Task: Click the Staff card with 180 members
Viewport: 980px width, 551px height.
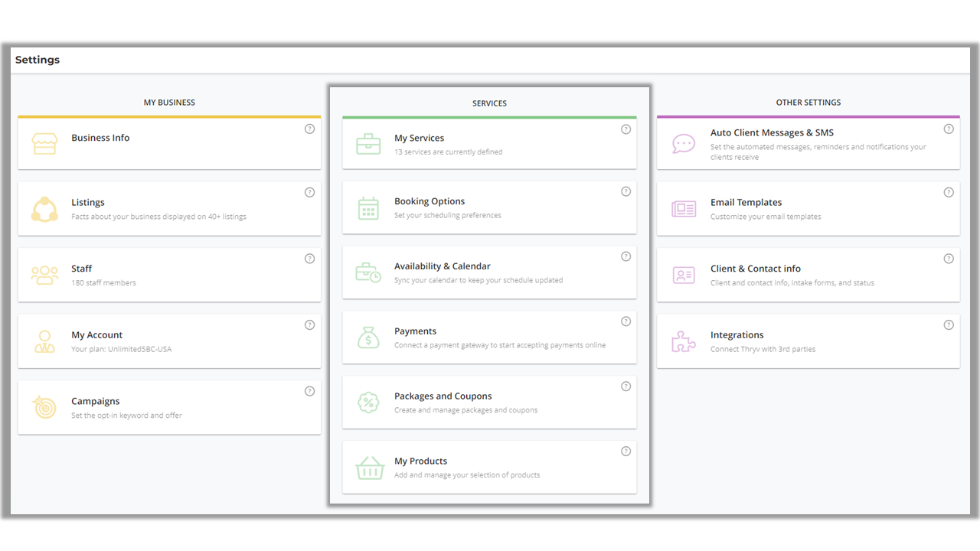Action: (x=168, y=275)
